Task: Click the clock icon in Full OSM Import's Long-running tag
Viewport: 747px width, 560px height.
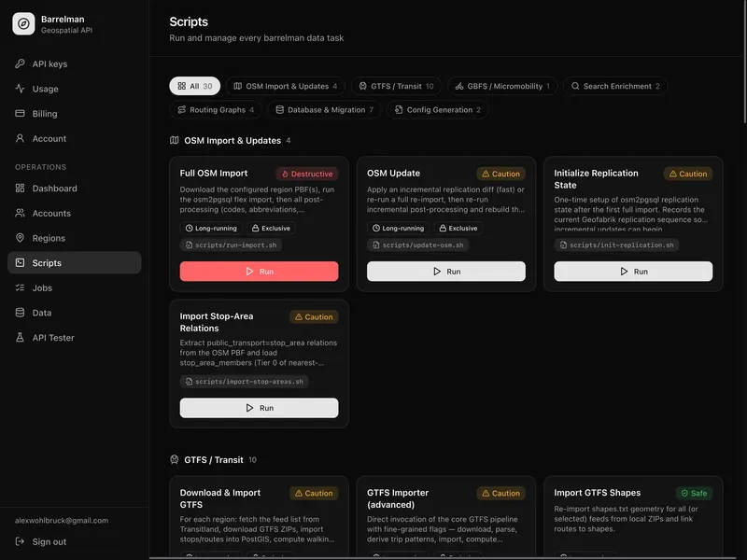Action: (190, 228)
